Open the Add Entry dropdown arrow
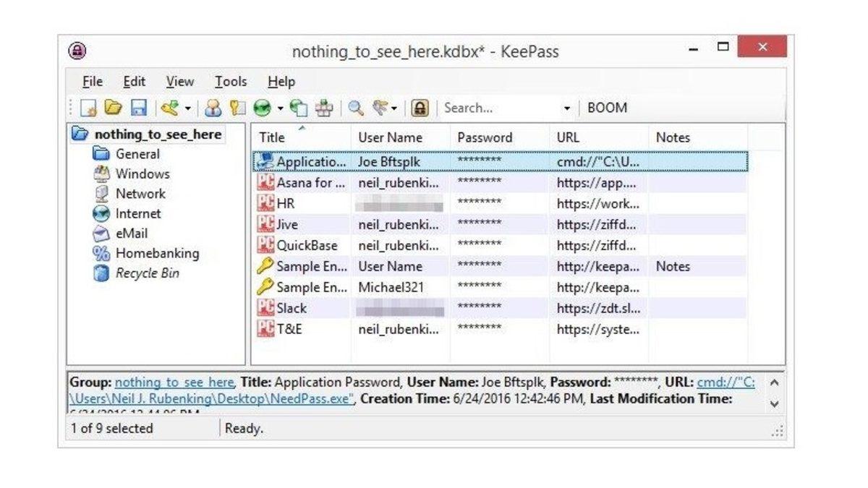868x488 pixels. pyautogui.click(x=188, y=108)
